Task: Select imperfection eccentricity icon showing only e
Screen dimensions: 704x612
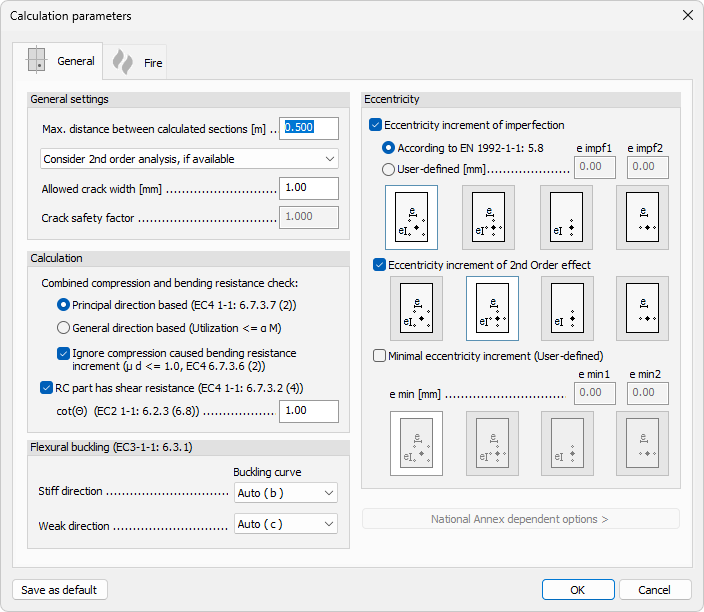Action: tap(642, 217)
